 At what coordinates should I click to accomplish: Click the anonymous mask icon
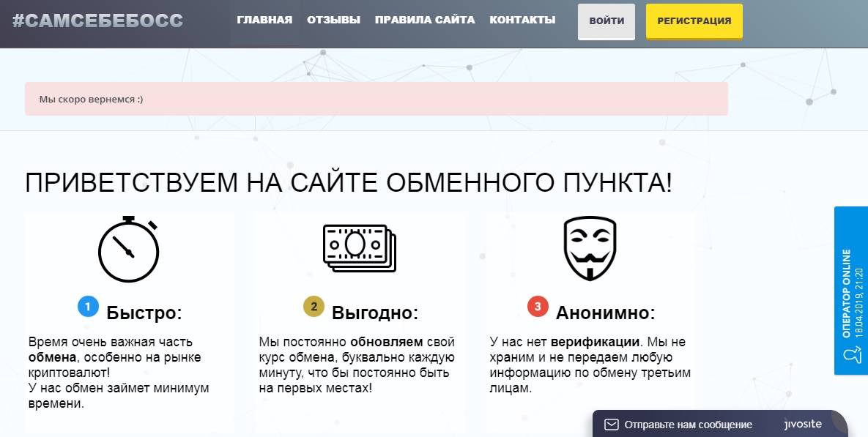tap(590, 248)
